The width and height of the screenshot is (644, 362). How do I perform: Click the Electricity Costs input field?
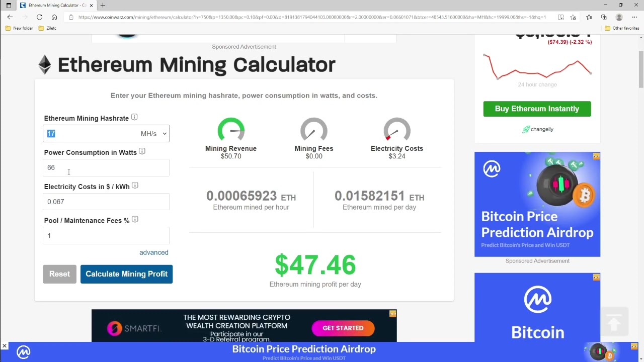(106, 202)
